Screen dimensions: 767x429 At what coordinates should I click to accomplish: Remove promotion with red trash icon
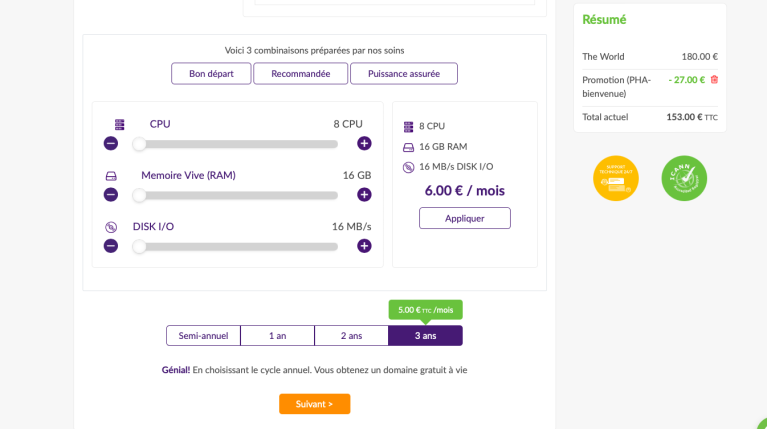point(714,80)
